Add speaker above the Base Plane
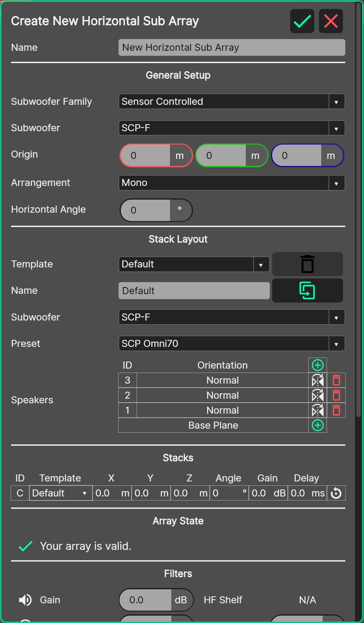364x623 pixels. [x=318, y=425]
